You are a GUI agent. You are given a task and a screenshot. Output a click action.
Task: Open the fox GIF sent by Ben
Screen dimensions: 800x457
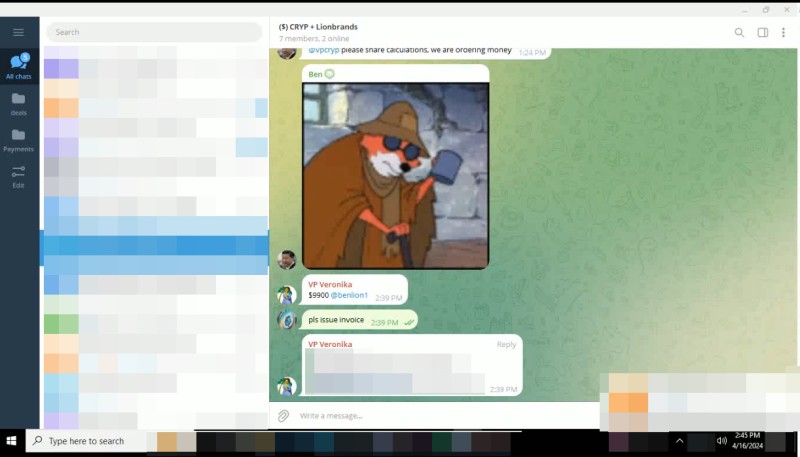[x=395, y=175]
